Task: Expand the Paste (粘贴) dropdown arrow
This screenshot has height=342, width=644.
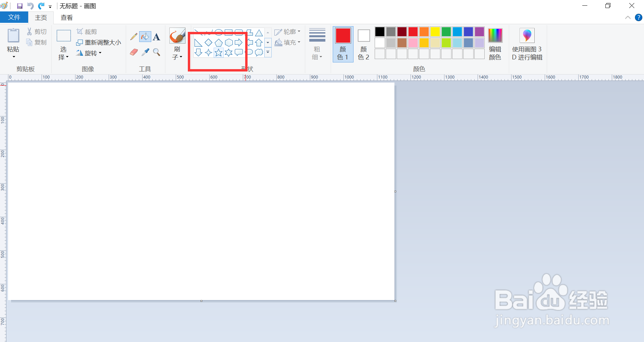Action: (14, 57)
